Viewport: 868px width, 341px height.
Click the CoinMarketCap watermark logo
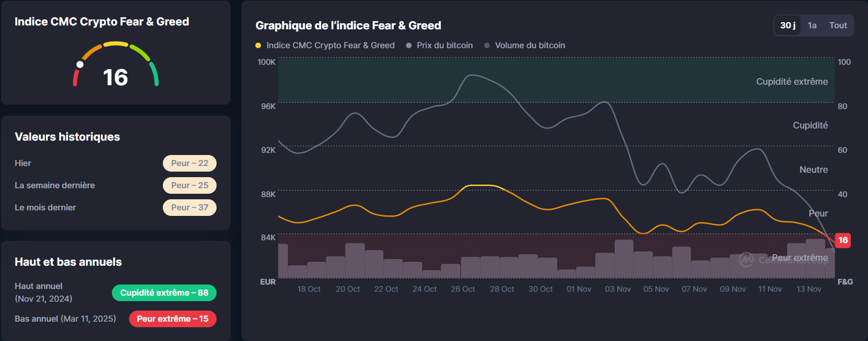746,259
